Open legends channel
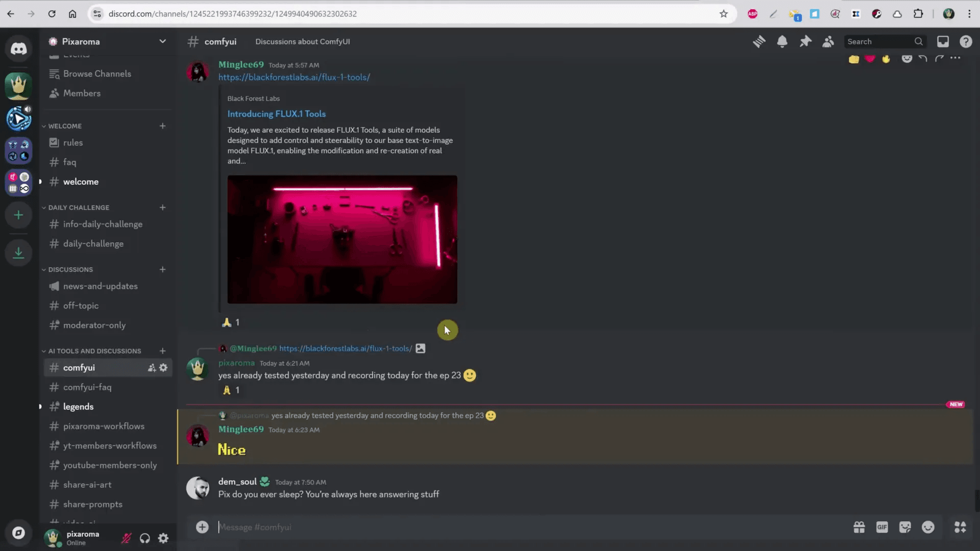The height and width of the screenshot is (551, 980). pyautogui.click(x=108, y=407)
